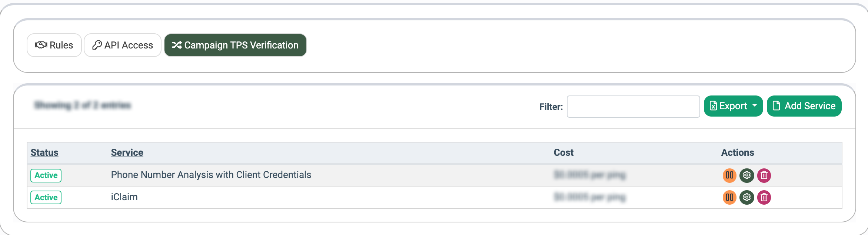The image size is (868, 235).
Task: Open settings gear for Phone Number Analysis
Action: (x=746, y=175)
